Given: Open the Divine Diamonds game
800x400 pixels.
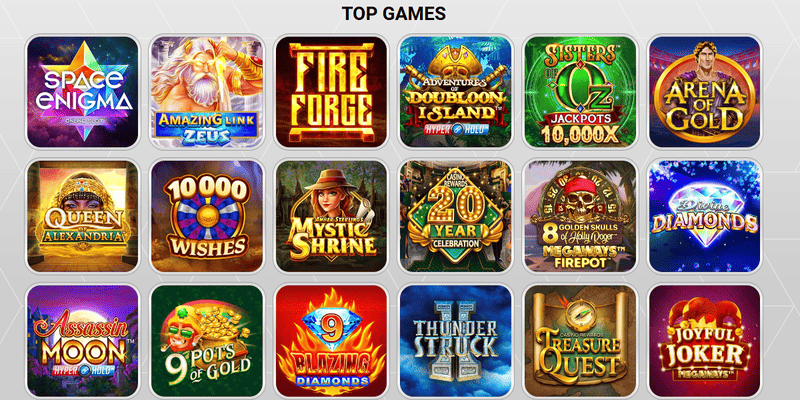Looking at the screenshot, I should tap(705, 216).
